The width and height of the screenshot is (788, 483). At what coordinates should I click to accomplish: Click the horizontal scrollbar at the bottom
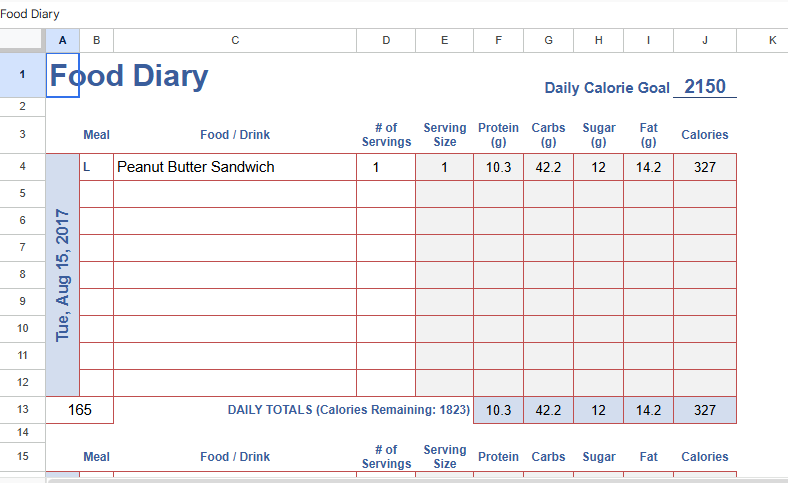(x=400, y=480)
